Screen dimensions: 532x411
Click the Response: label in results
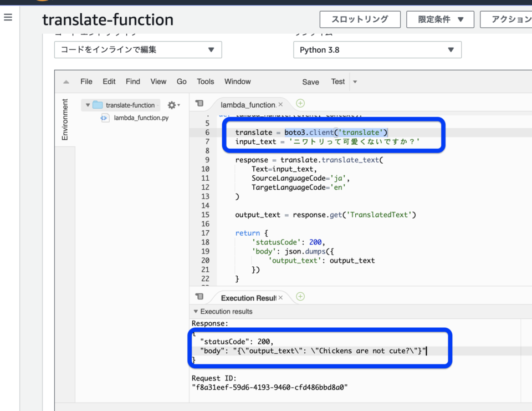point(209,323)
